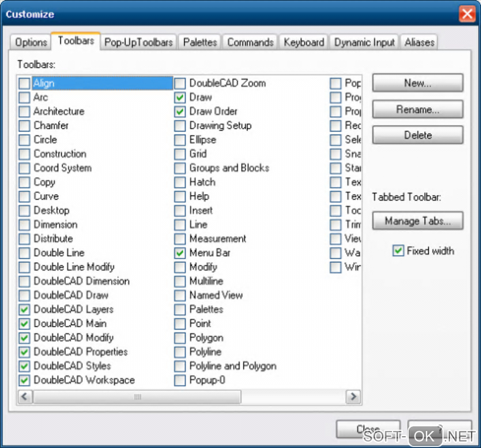The height and width of the screenshot is (448, 481).
Task: Disable the DoubleCAD Properties toolbar
Action: (x=24, y=352)
